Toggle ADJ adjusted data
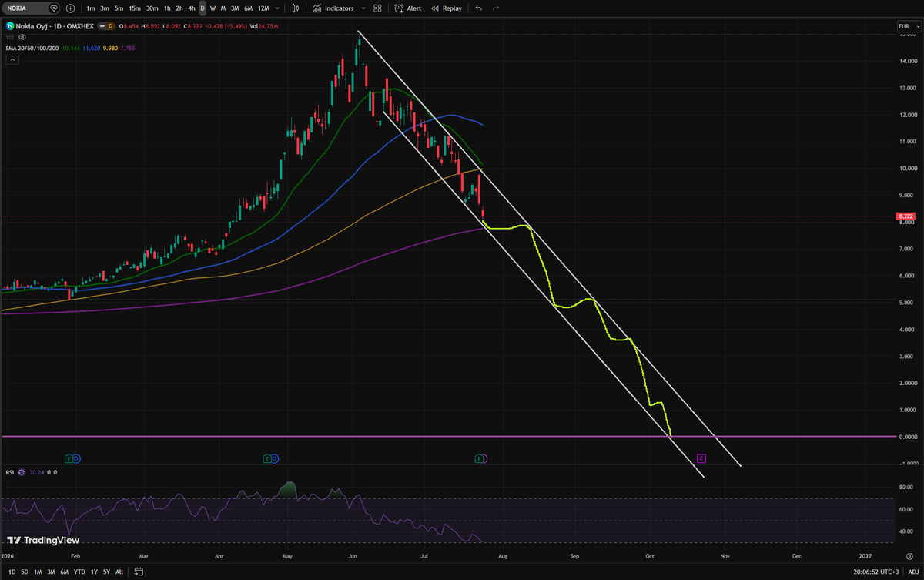 pos(912,572)
